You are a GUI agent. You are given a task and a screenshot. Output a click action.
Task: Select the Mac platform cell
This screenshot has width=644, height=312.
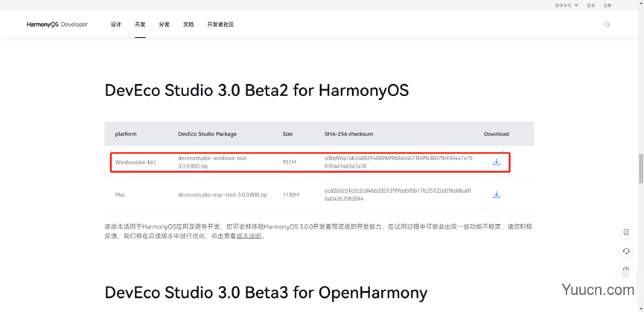pyautogui.click(x=121, y=194)
